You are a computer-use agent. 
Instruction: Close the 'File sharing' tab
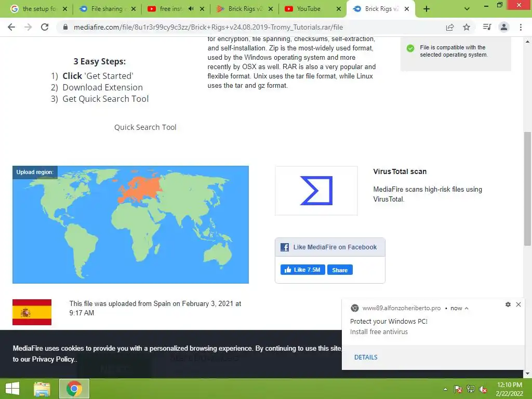(x=134, y=9)
